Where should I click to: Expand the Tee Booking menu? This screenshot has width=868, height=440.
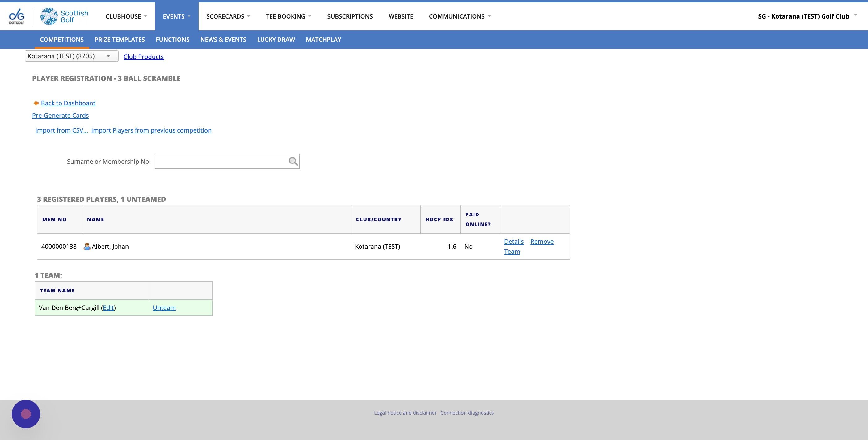tap(289, 16)
